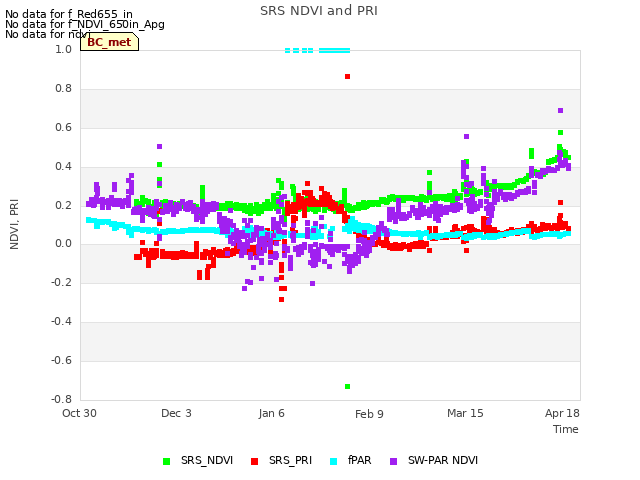Viewport: 640px width, 480px height.
Task: Click the 'No data for f_NDVI_650in_Apg' message
Action: pyautogui.click(x=85, y=24)
